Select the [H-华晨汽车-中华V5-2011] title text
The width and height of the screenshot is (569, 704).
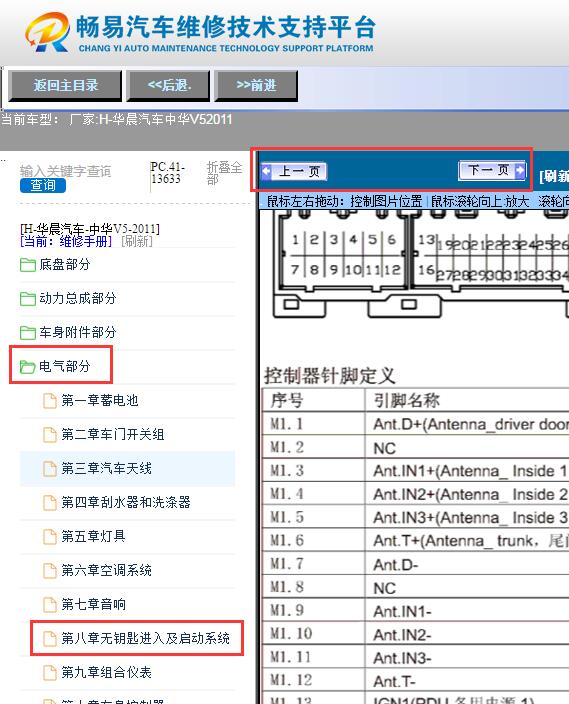[x=90, y=229]
